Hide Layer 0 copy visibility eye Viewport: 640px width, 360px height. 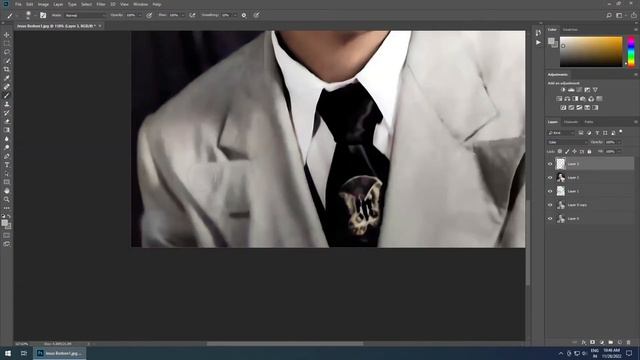tap(550, 205)
